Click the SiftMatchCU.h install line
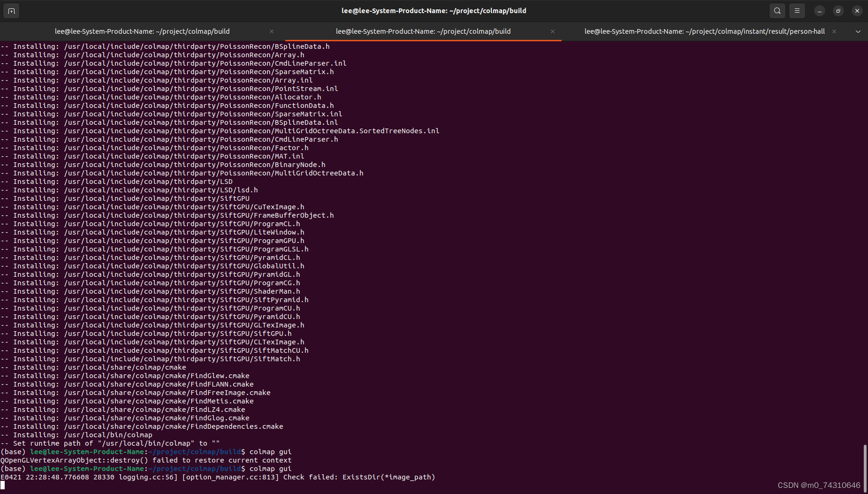 tap(154, 350)
